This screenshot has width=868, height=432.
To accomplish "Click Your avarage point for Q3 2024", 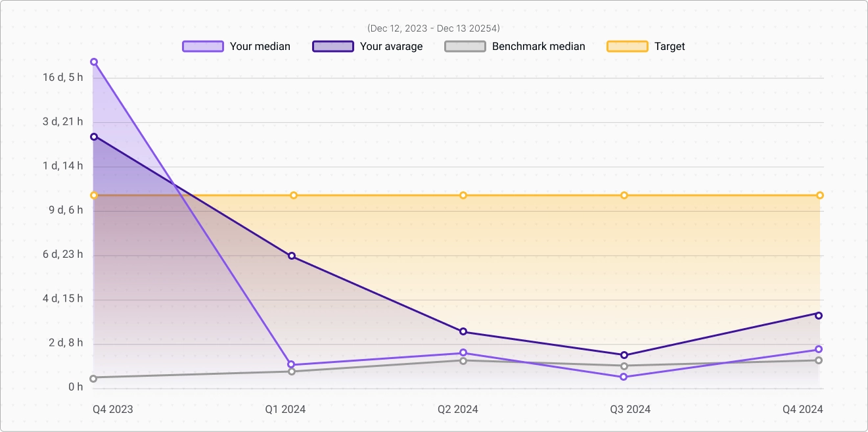I will (x=624, y=355).
